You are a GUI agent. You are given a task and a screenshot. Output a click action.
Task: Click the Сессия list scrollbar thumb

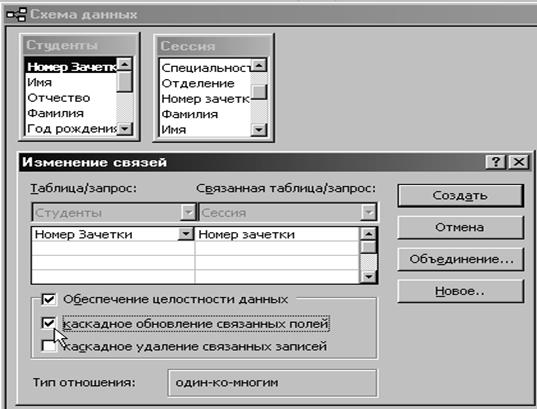259,92
